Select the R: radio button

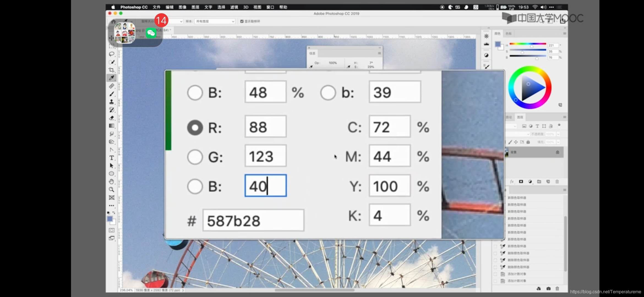[x=195, y=128]
